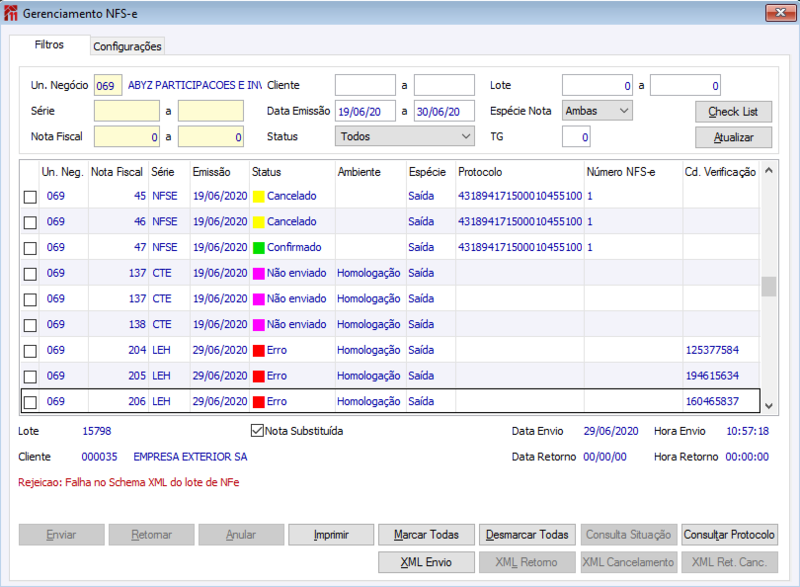The image size is (800, 587).
Task: Click verification code 125377584
Action: pos(712,350)
